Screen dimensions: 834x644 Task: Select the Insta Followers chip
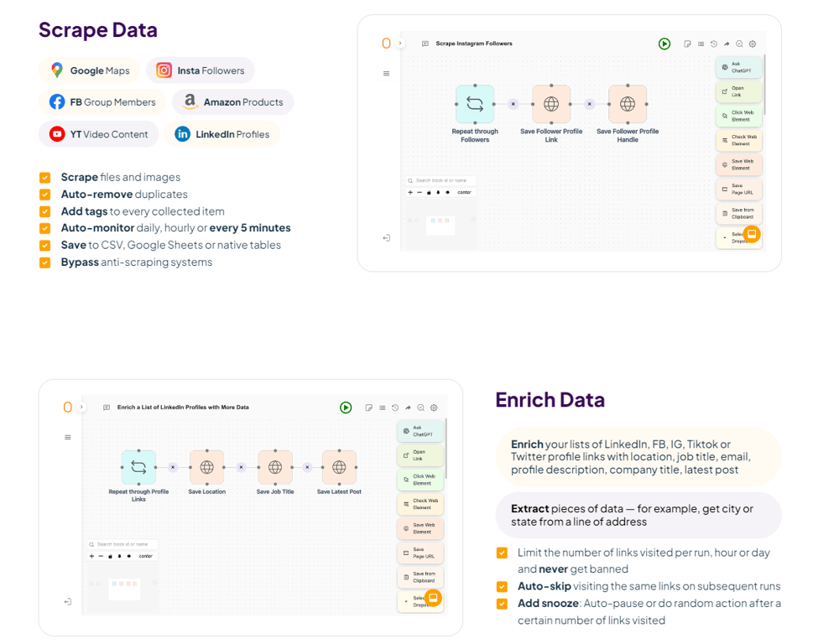tap(201, 70)
